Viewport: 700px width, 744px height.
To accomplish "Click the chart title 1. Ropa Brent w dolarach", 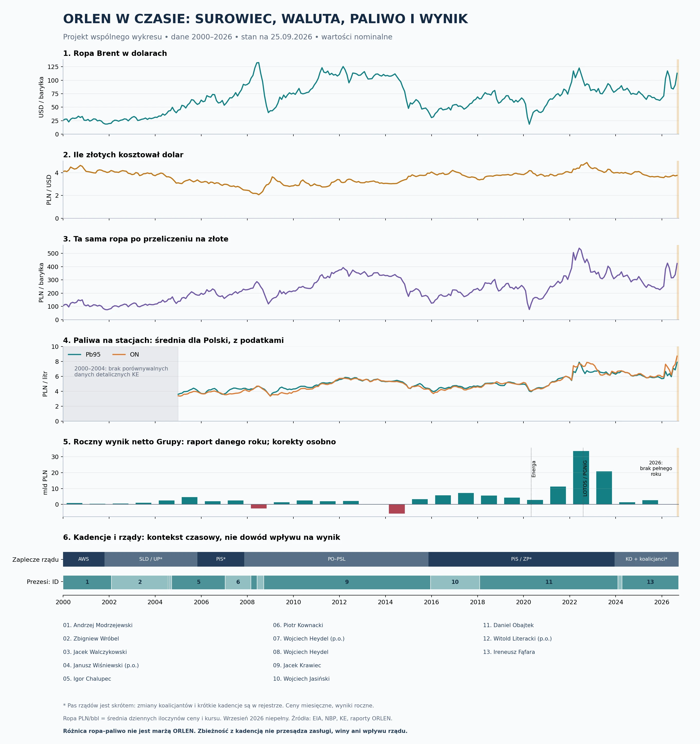I will pyautogui.click(x=115, y=53).
